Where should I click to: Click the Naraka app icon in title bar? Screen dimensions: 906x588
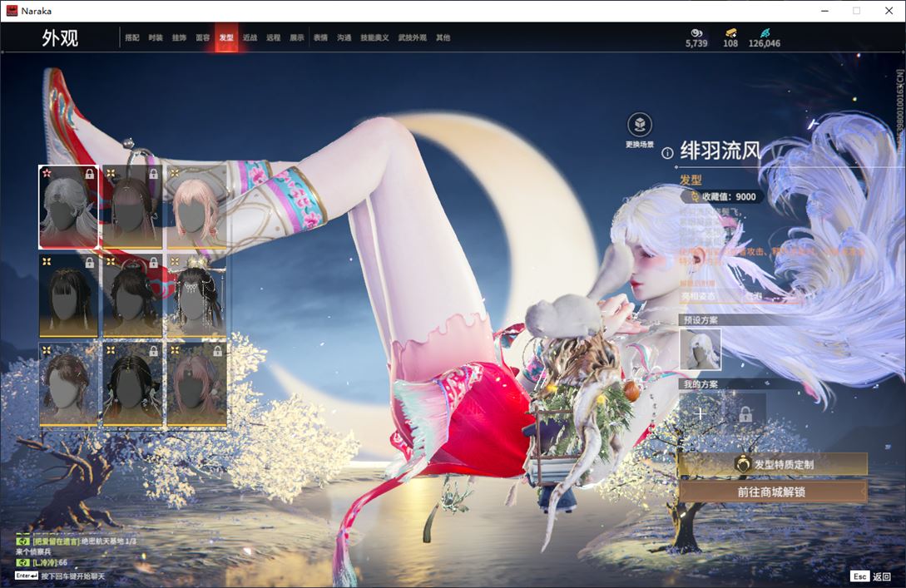12,11
